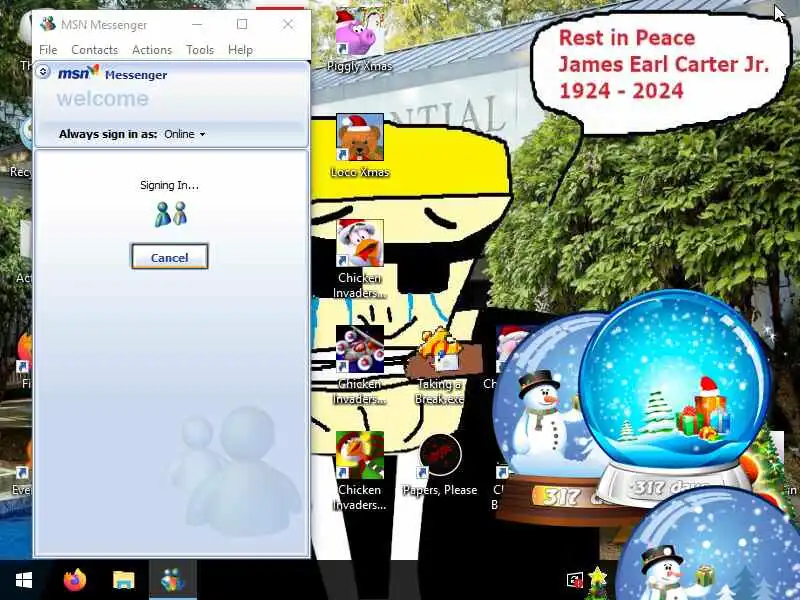Launch Firefox from the taskbar

pyautogui.click(x=75, y=580)
